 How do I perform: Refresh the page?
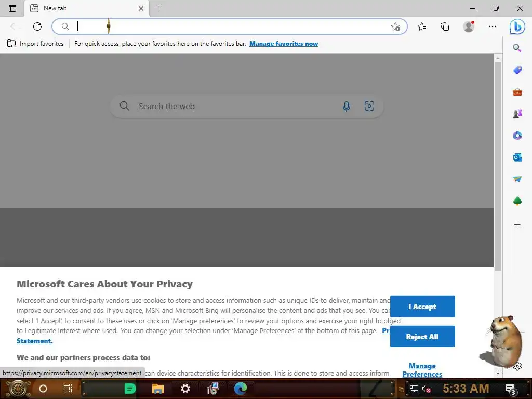pos(37,26)
